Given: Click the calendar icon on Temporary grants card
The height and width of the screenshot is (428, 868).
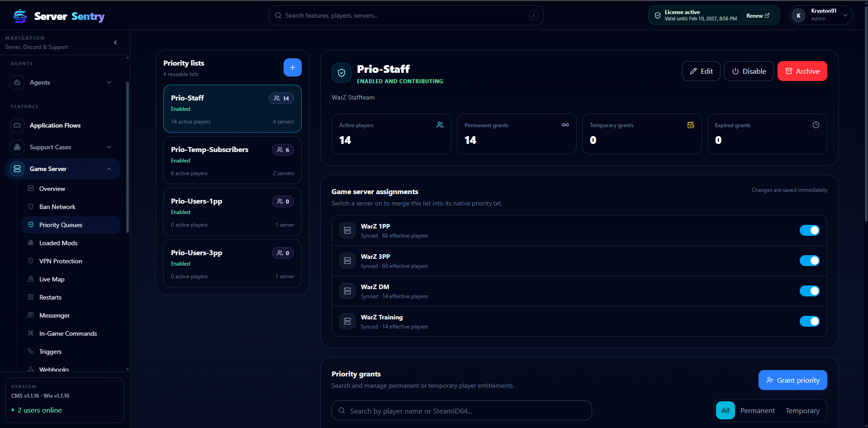Looking at the screenshot, I should [691, 125].
